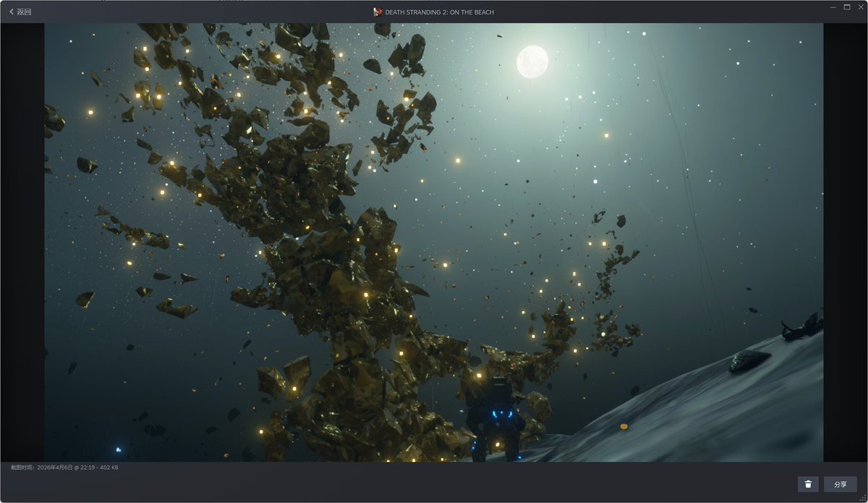The height and width of the screenshot is (503, 868).
Task: Share the screenshot via 分享 button
Action: click(x=840, y=484)
